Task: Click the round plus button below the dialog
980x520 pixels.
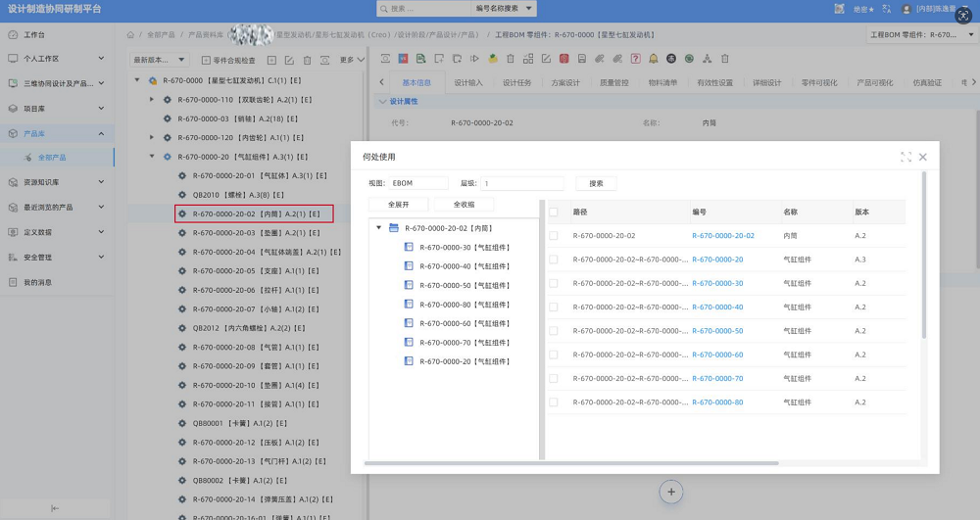Action: (670, 492)
